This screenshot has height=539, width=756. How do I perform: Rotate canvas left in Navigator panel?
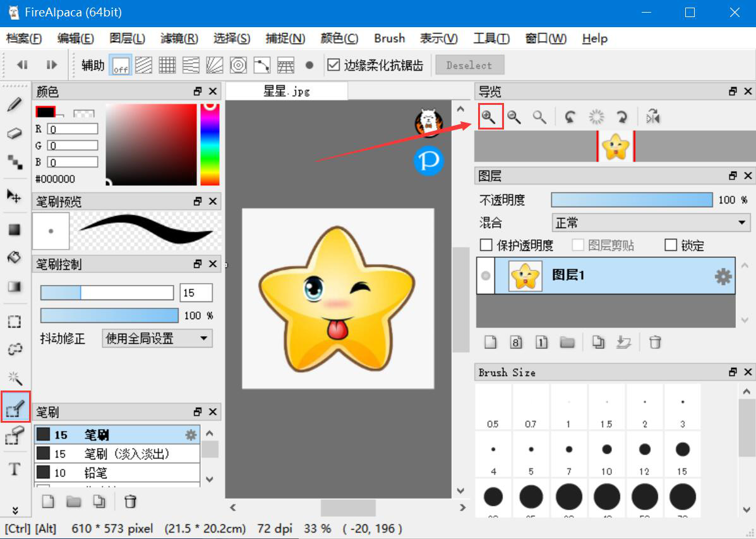(570, 117)
